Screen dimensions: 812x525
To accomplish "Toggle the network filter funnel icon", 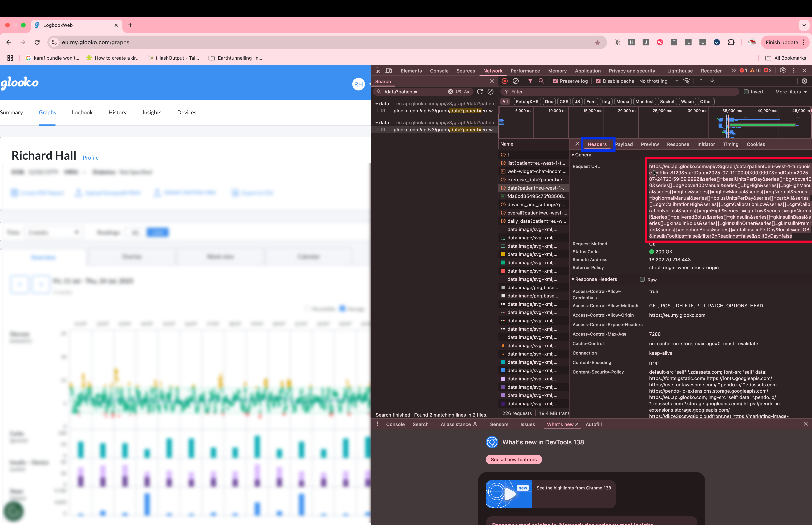I will pos(530,81).
